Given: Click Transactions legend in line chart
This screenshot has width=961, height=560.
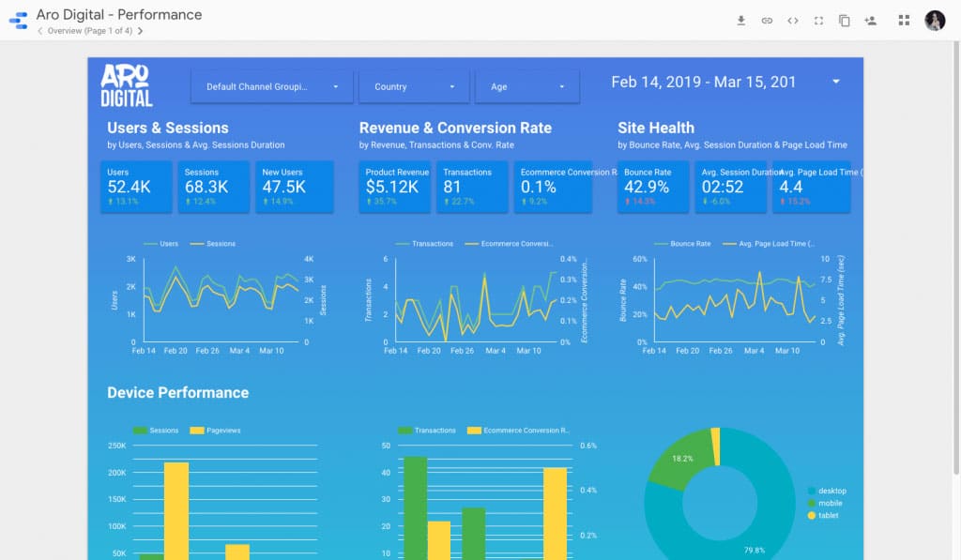Looking at the screenshot, I should point(425,244).
